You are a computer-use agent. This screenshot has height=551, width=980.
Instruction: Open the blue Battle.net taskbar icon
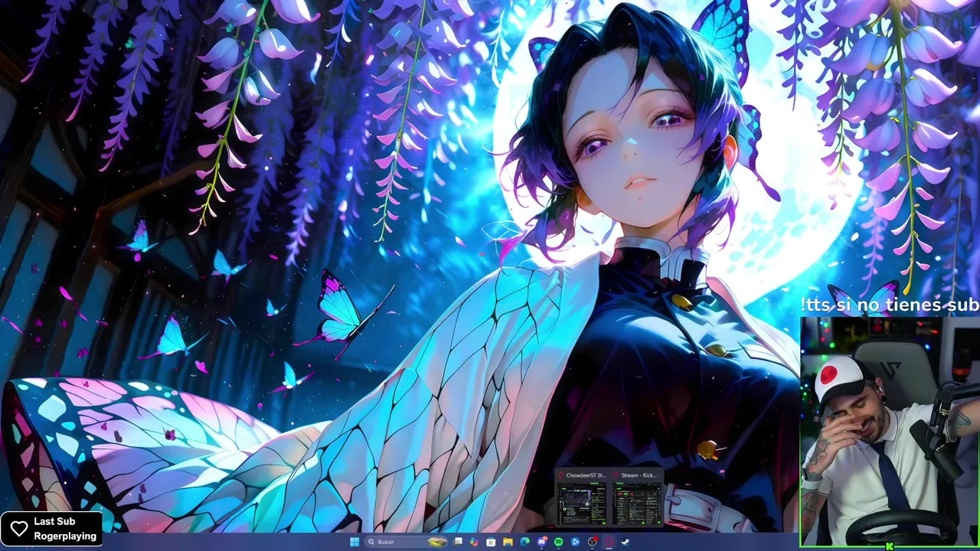(575, 542)
